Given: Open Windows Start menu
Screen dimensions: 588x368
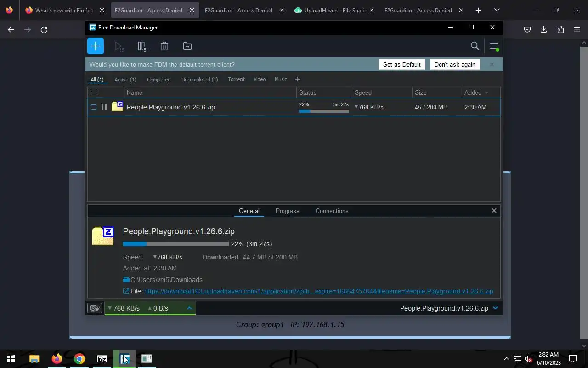Looking at the screenshot, I should pos(11,359).
